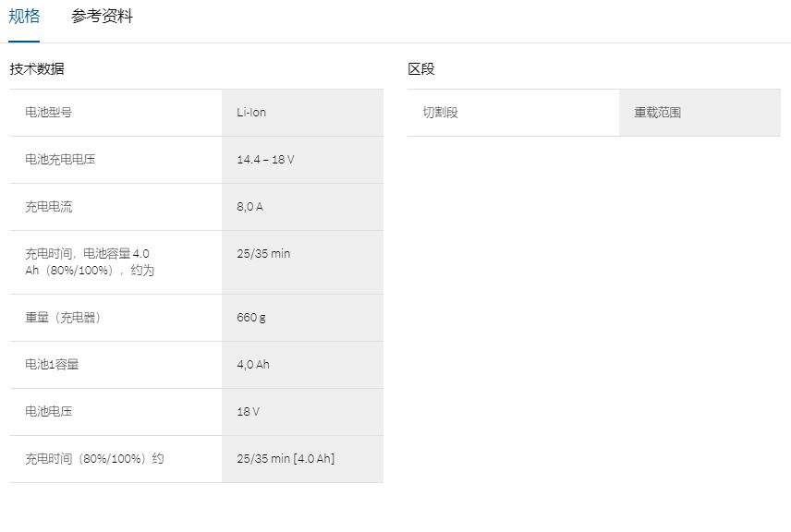Select the 电池1容量 row label
The width and height of the screenshot is (791, 532).
52,365
